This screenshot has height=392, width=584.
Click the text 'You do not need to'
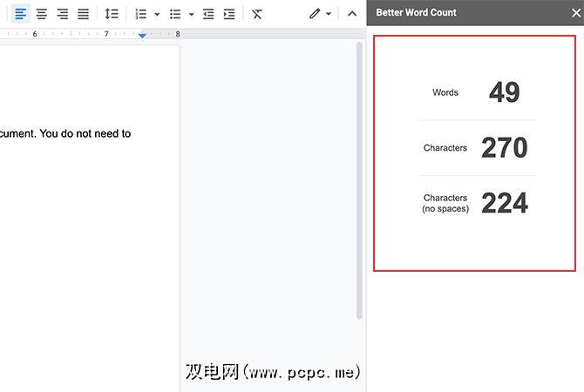click(x=85, y=133)
